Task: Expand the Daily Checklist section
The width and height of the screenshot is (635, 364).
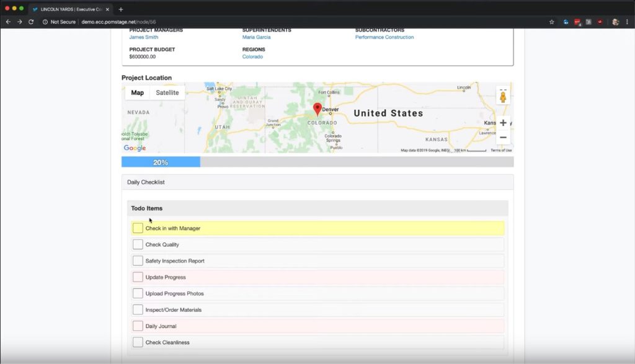Action: [x=146, y=182]
